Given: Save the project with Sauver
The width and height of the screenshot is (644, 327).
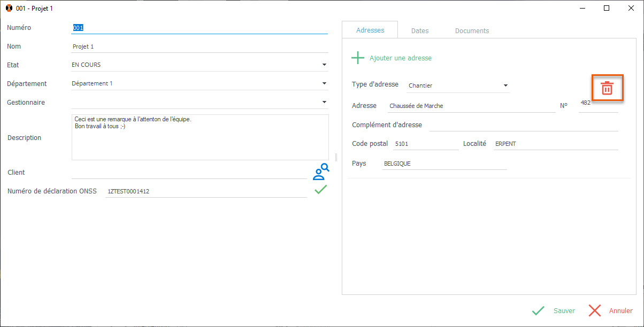Looking at the screenshot, I should click(x=554, y=311).
